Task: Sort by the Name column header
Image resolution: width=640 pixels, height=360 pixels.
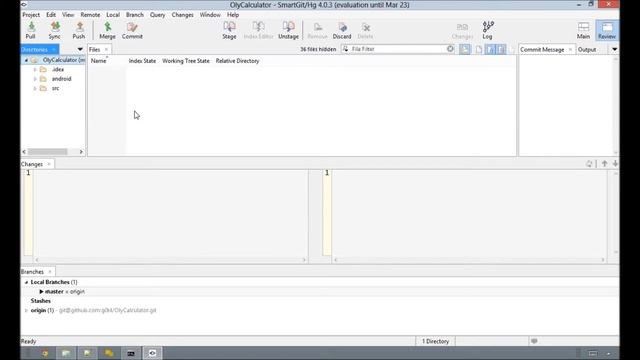Action: (98, 61)
